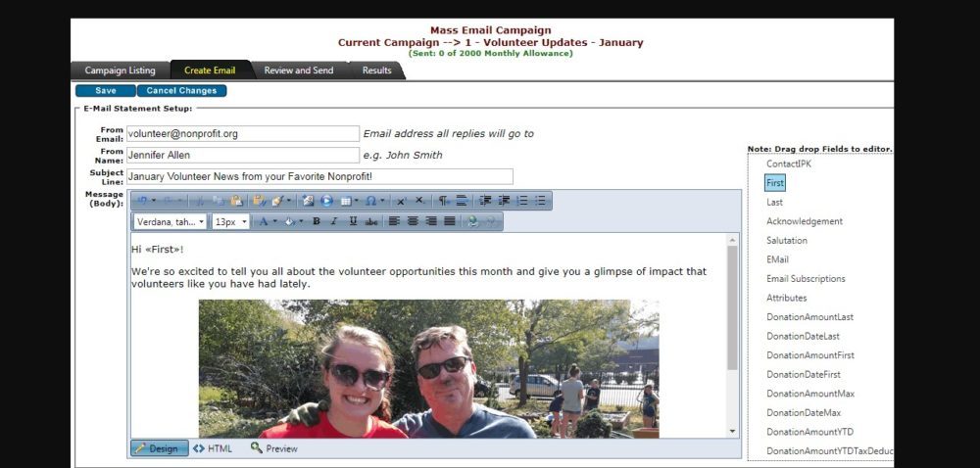This screenshot has width=980, height=468.
Task: Click the Subscript icon
Action: [418, 201]
